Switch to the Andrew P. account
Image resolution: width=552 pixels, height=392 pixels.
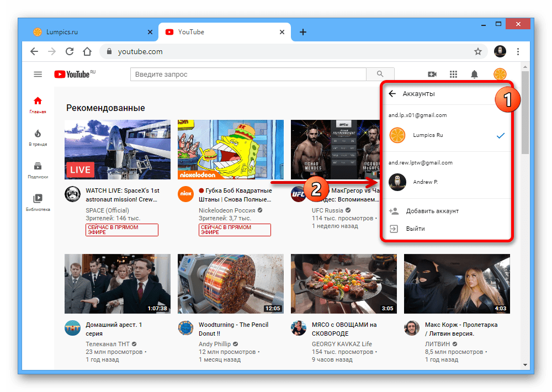424,182
